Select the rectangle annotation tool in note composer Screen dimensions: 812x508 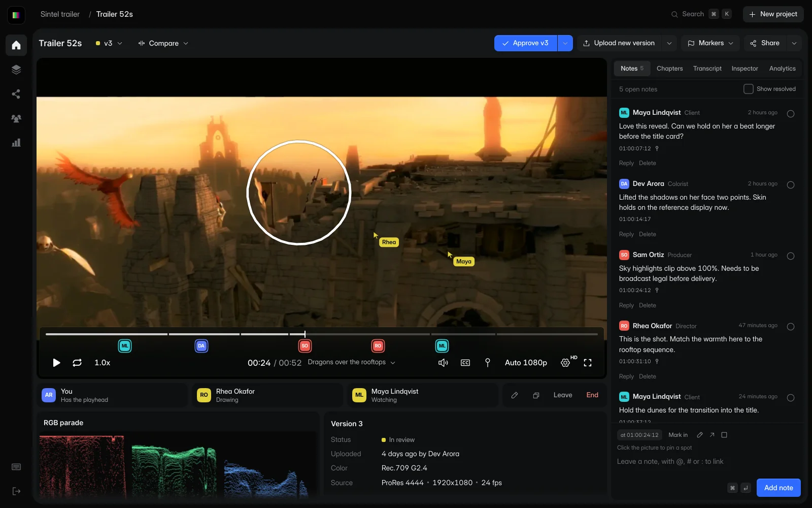click(x=724, y=435)
